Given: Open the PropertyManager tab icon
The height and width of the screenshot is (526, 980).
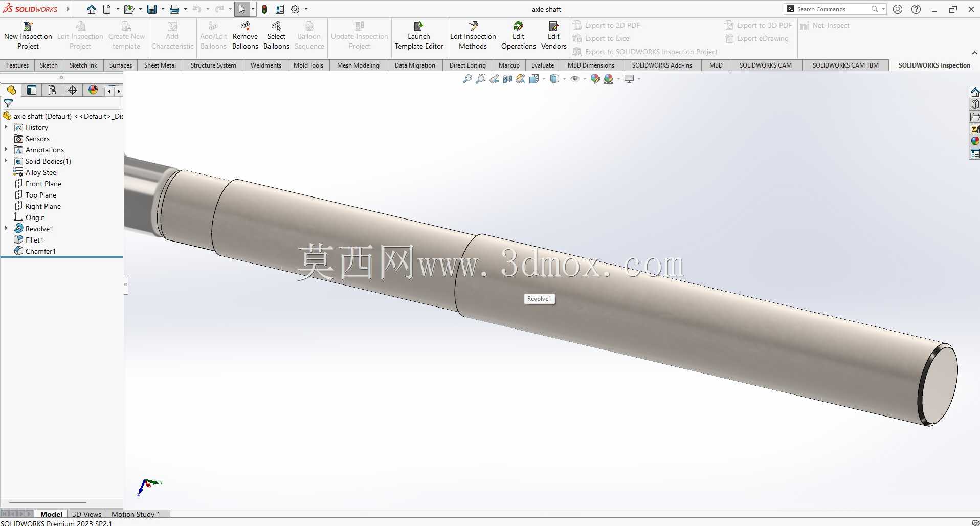Looking at the screenshot, I should pyautogui.click(x=32, y=90).
